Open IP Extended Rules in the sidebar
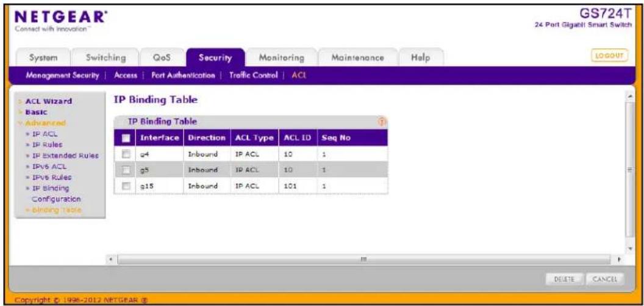644x306 pixels. [x=65, y=156]
